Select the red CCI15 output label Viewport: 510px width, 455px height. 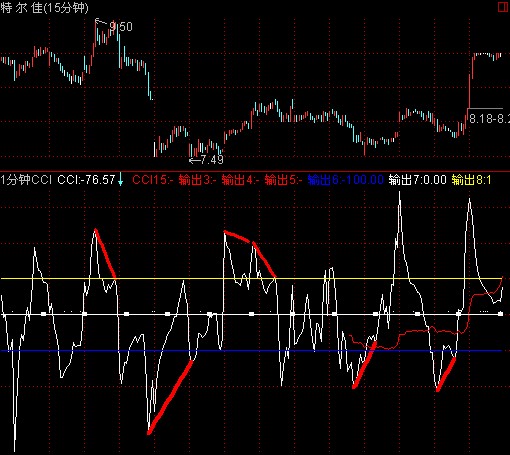point(153,180)
